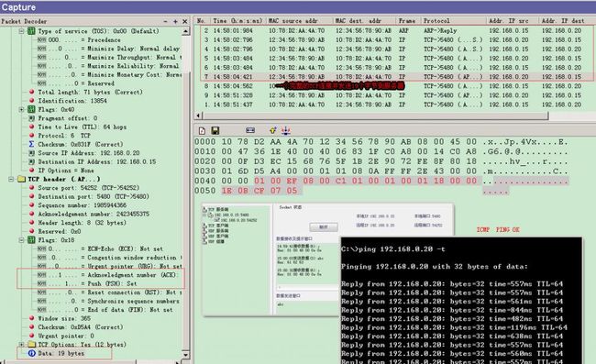Viewport: 596px width, 364px height.
Task: Click the data send text box containing abc
Action: (307, 307)
